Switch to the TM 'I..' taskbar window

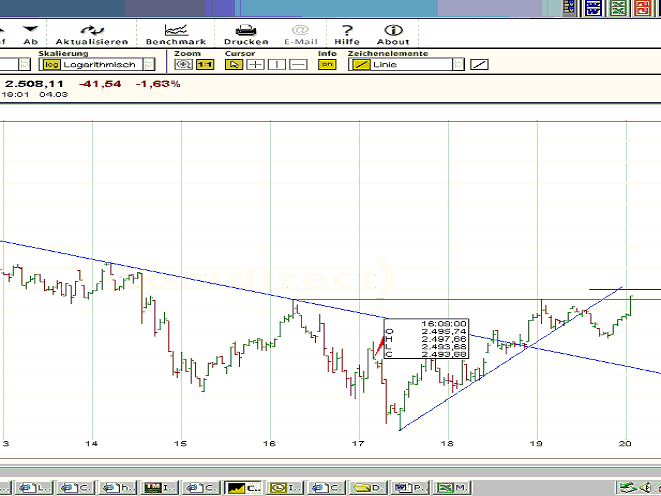[160, 488]
